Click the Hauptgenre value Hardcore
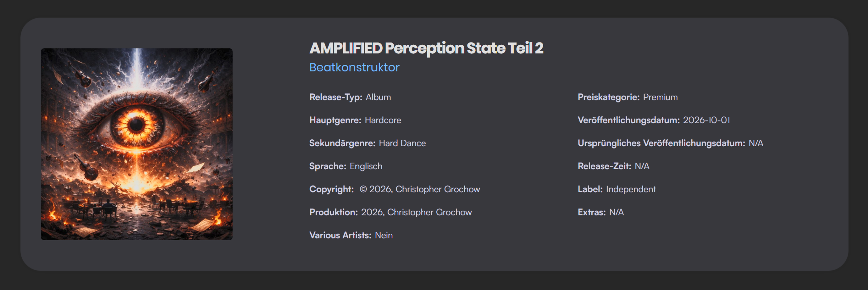The image size is (868, 290). (x=383, y=120)
